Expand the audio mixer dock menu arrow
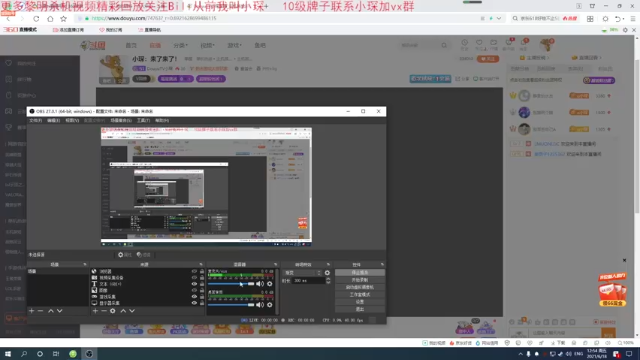 pyautogui.click(x=276, y=264)
